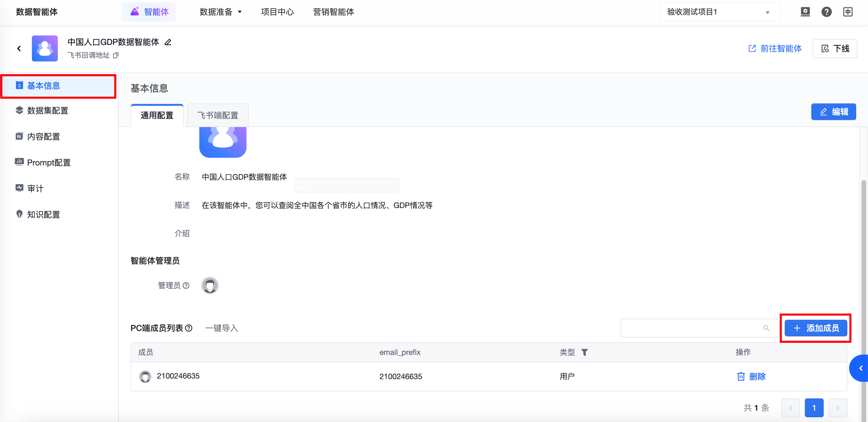This screenshot has height=422, width=868.
Task: Click the help icon next to 管理员
Action: point(186,285)
